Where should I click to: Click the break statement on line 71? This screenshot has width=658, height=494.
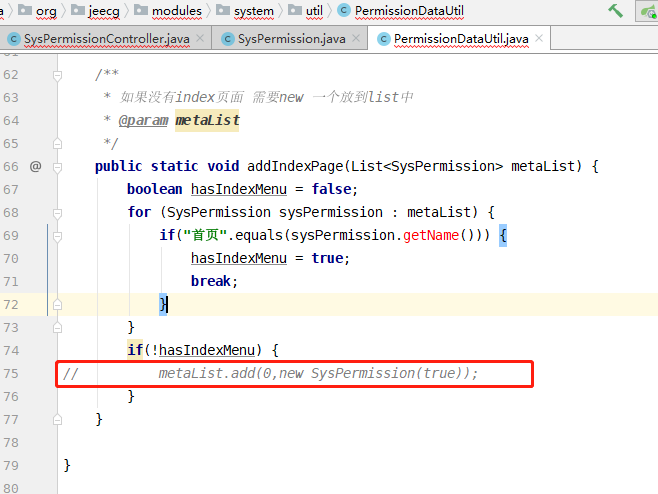coord(214,281)
